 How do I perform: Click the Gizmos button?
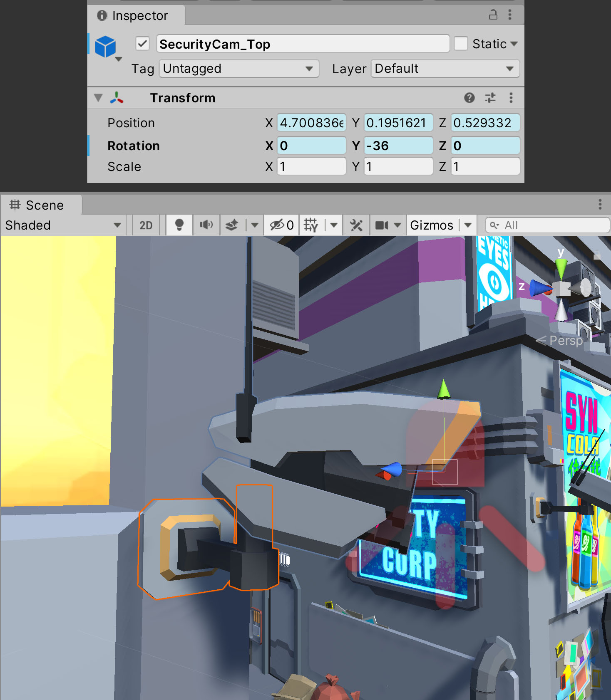coord(432,225)
